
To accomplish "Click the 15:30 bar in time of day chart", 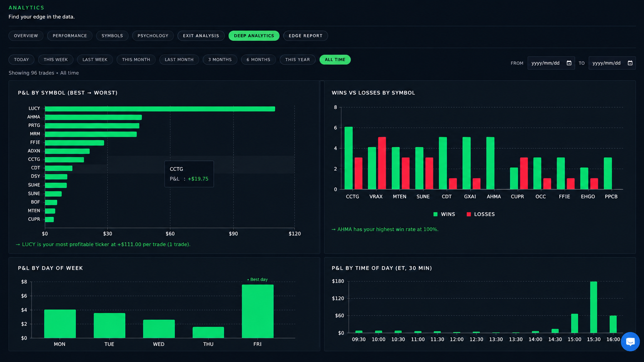I will click(x=594, y=307).
